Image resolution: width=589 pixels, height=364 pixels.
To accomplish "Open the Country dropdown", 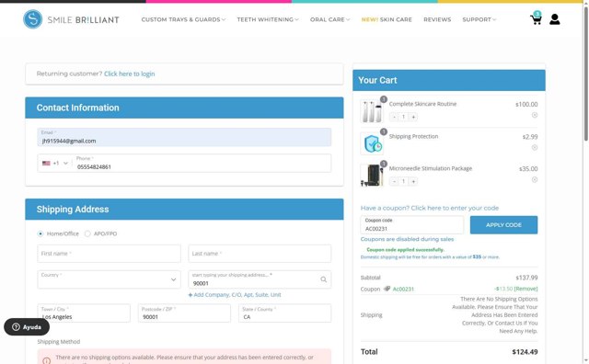I will tap(109, 279).
